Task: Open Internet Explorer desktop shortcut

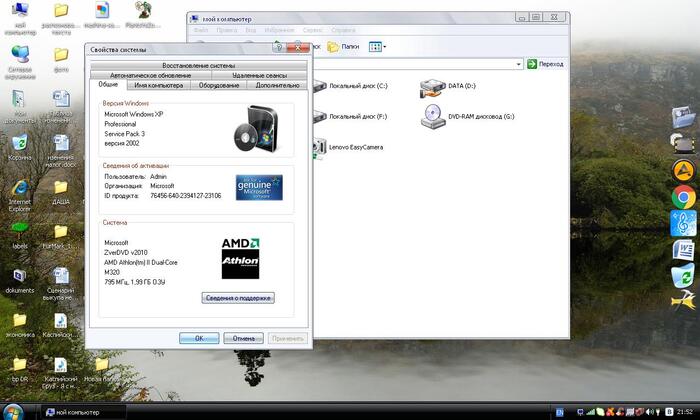Action: (19, 190)
